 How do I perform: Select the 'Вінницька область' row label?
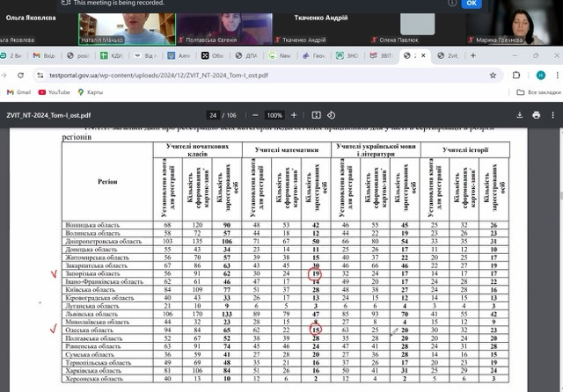[x=92, y=225]
